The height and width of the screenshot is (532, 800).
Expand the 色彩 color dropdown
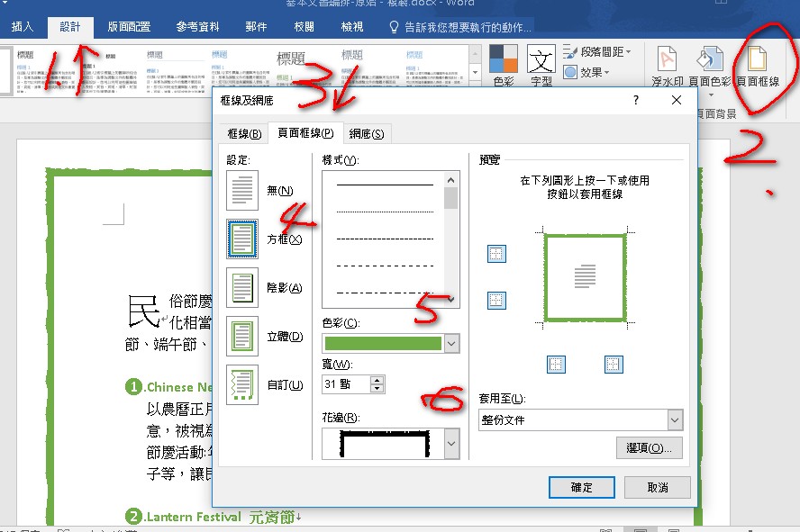click(452, 343)
